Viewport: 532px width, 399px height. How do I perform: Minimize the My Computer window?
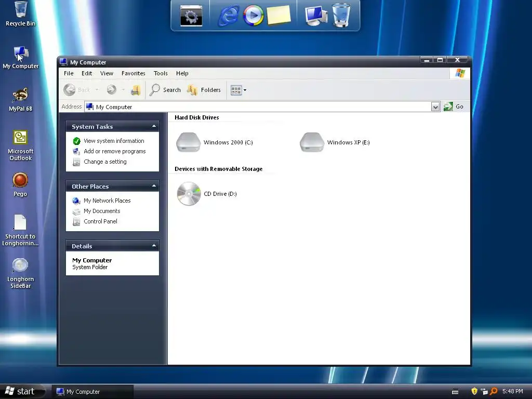pyautogui.click(x=427, y=60)
